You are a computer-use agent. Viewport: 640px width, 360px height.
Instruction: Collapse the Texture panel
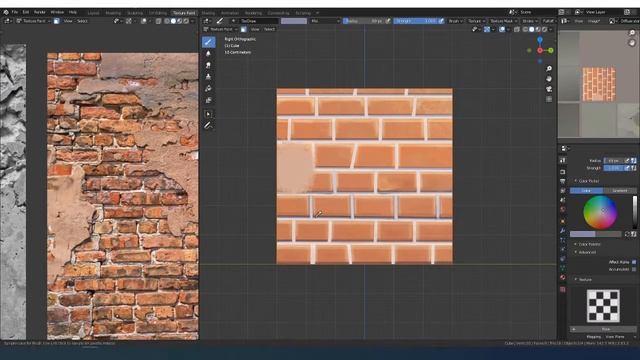click(583, 280)
